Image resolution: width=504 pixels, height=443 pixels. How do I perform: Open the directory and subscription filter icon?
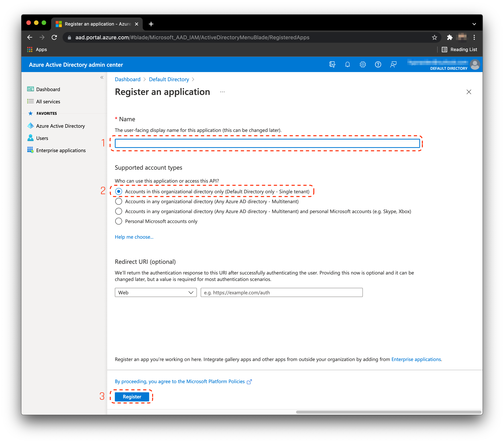332,65
